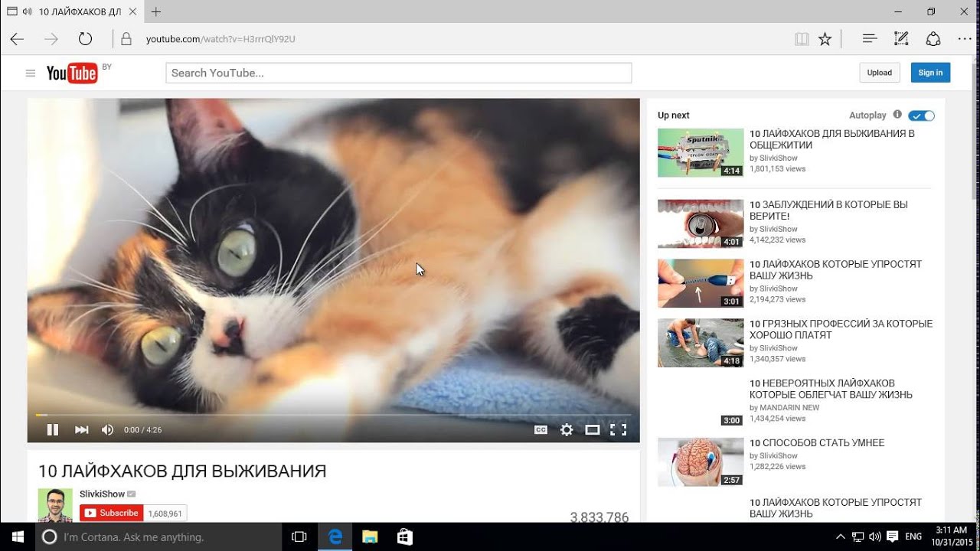Click the Sign in button

tap(930, 73)
